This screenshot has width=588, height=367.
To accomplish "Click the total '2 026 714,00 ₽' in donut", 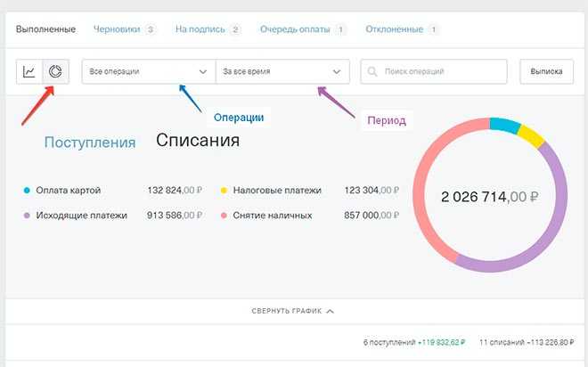I will [490, 197].
